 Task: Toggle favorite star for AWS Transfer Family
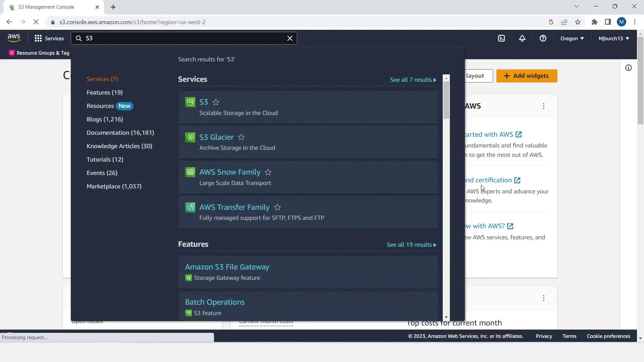[277, 207]
